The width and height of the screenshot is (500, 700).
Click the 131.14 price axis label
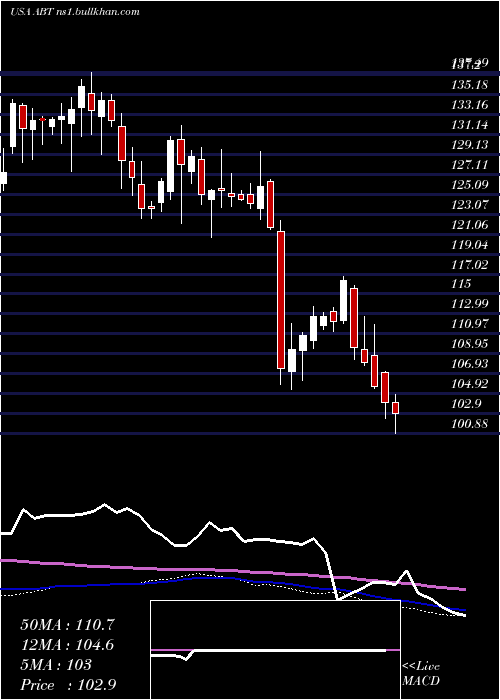pos(469,125)
